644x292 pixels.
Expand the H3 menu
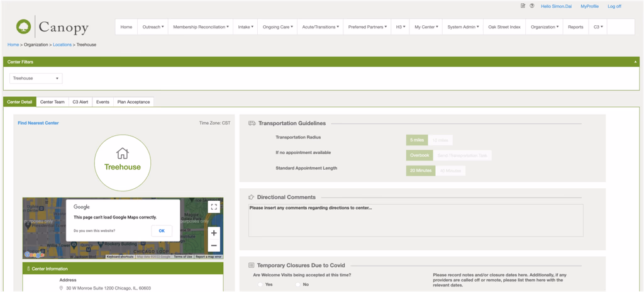click(x=401, y=26)
